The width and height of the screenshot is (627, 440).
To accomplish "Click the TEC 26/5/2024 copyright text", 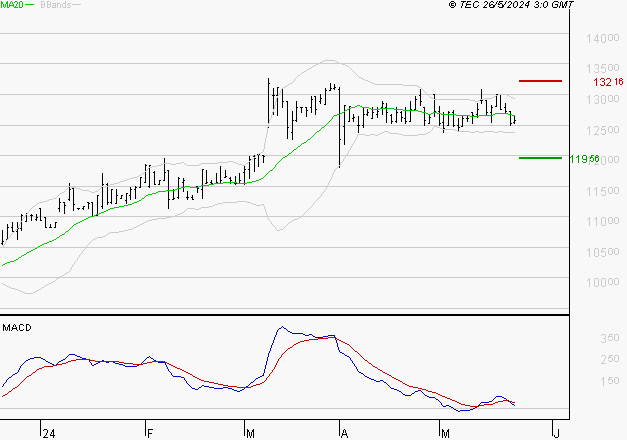I will pyautogui.click(x=511, y=5).
